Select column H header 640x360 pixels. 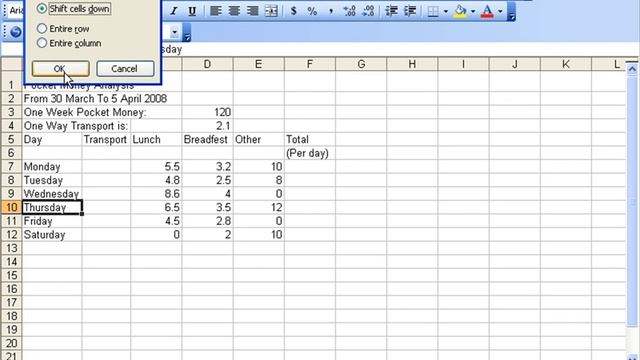(x=412, y=64)
